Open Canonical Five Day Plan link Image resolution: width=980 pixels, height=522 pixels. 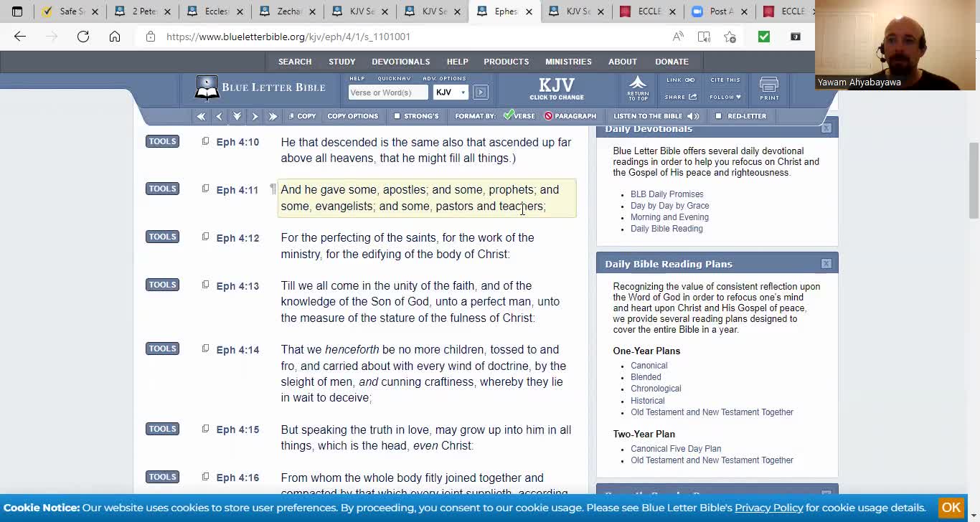coord(676,449)
